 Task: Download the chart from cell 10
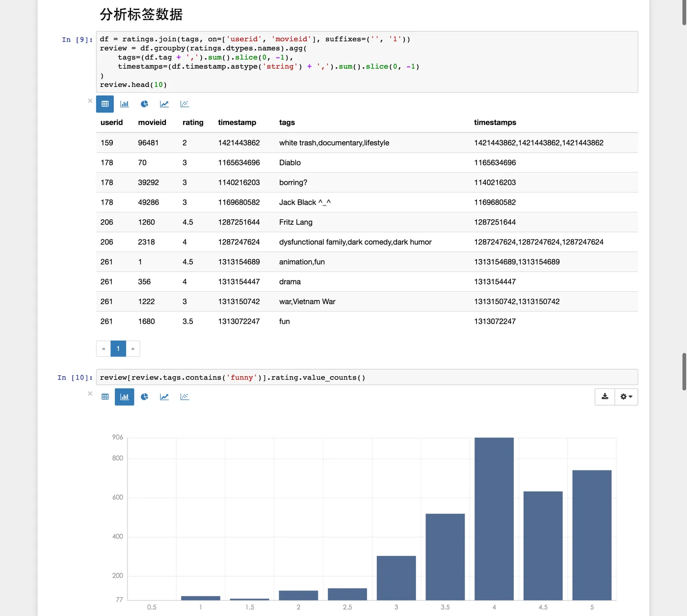[x=605, y=397]
